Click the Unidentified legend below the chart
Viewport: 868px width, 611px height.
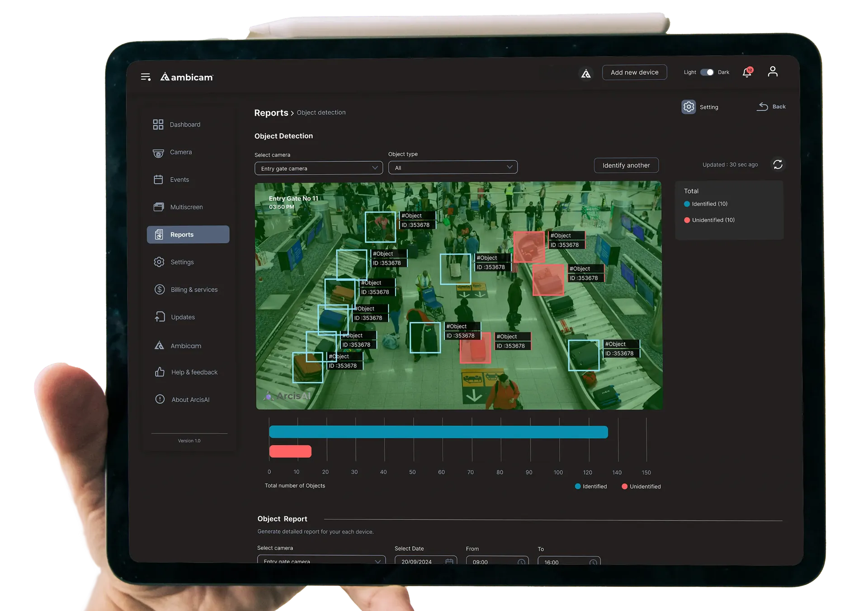(x=641, y=486)
